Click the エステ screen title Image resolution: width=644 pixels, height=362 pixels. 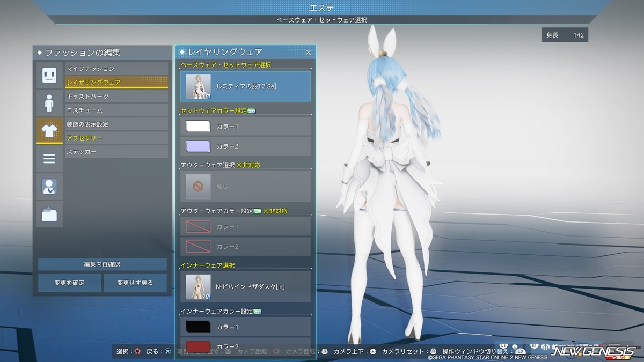click(322, 7)
